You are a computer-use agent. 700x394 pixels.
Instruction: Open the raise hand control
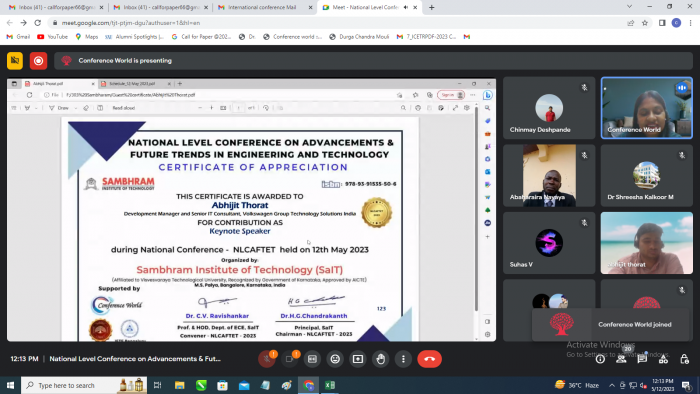coord(381,359)
